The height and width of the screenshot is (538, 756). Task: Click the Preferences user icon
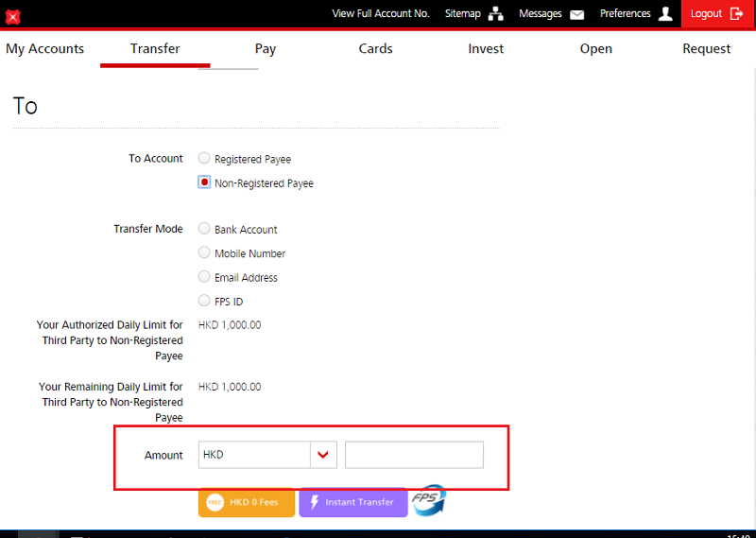(665, 14)
